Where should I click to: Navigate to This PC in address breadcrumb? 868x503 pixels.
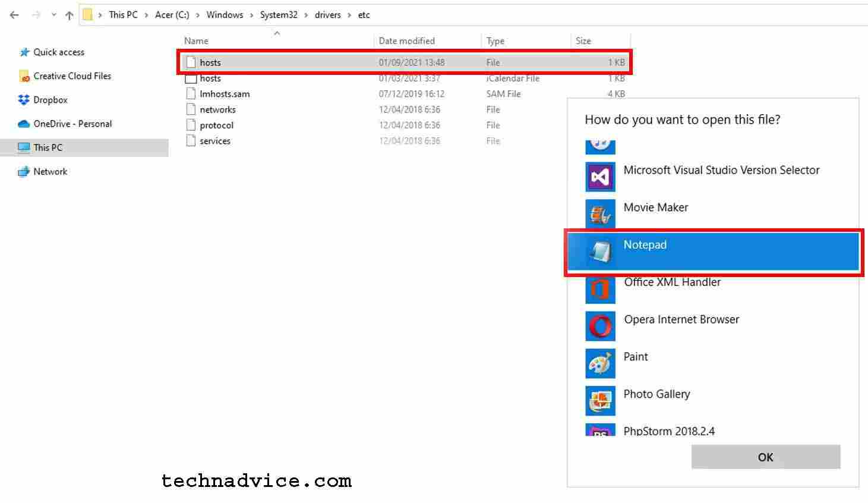click(123, 15)
